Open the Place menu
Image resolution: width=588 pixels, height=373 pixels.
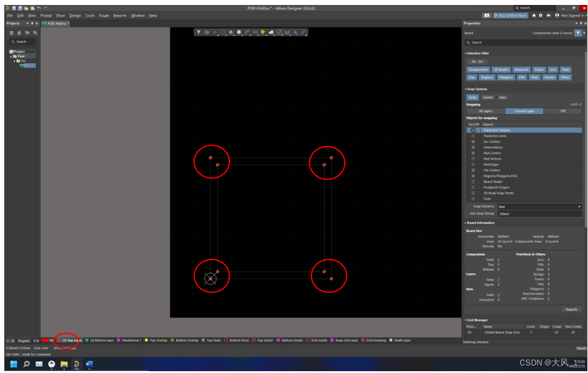[x=60, y=16]
